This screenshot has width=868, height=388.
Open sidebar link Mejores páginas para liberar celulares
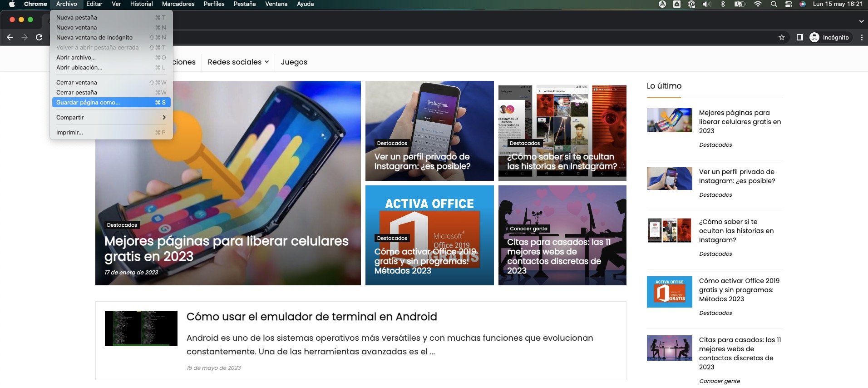click(740, 122)
